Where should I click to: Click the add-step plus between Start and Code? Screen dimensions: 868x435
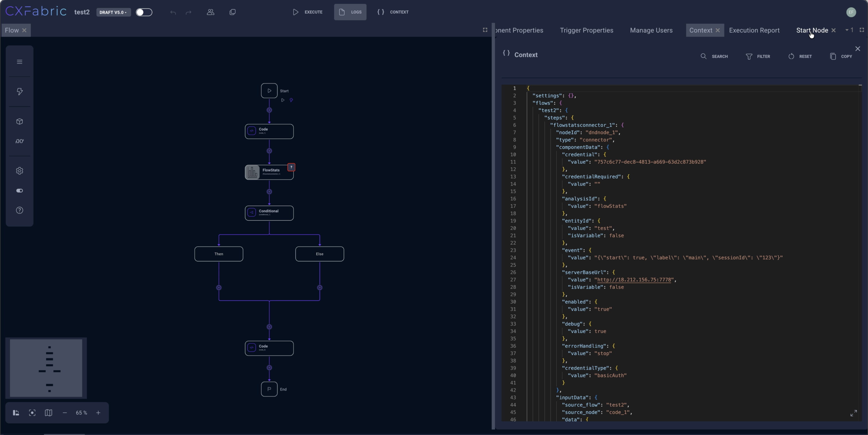pos(269,110)
